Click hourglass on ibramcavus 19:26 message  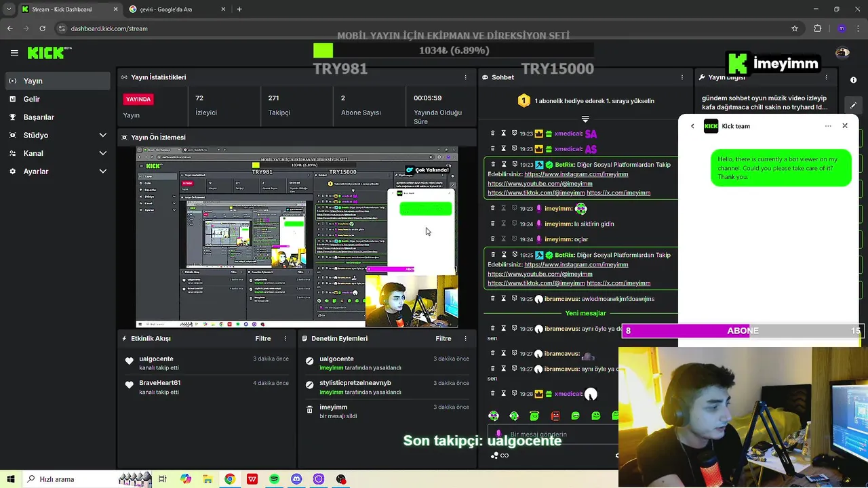(x=504, y=329)
